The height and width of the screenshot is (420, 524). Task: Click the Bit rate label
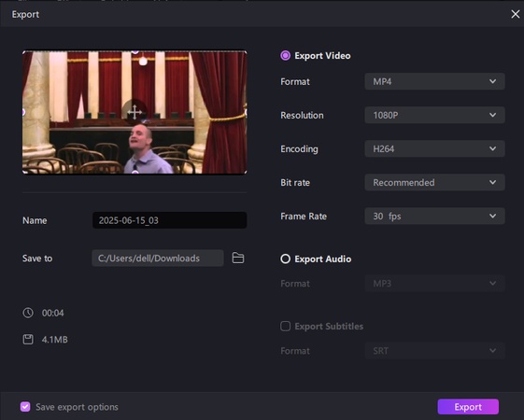295,183
